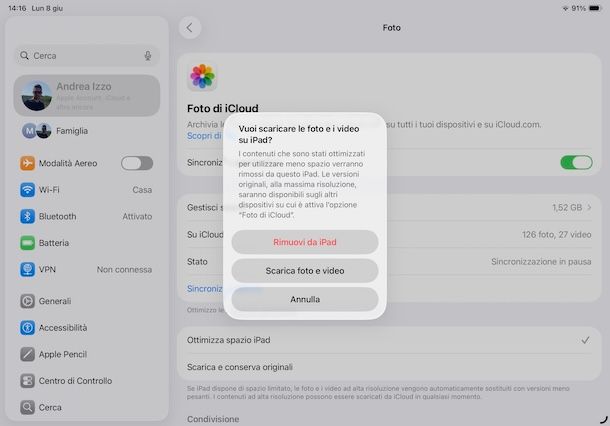610x426 pixels.
Task: Choose Rimuovi da iPad
Action: coord(305,242)
